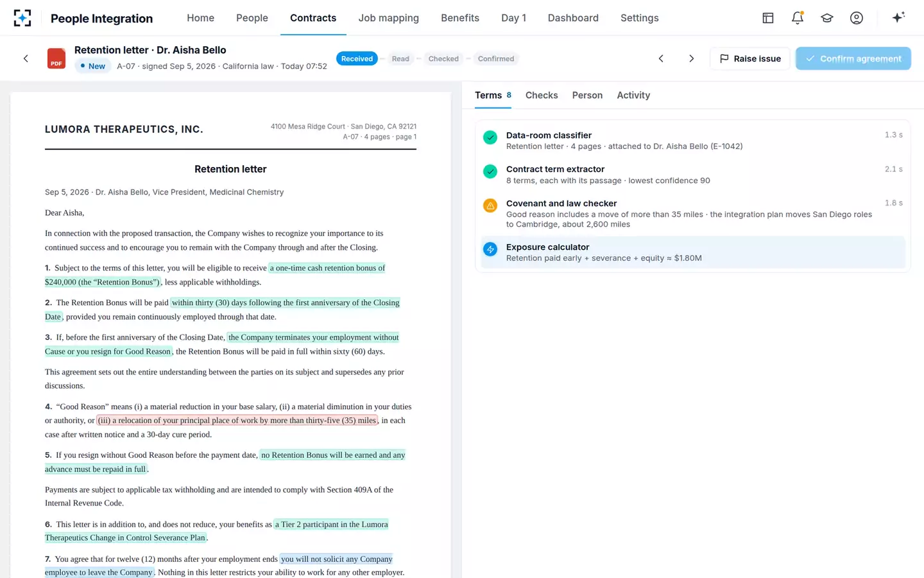Viewport: 924px width, 578px height.
Task: Click red-highlighted relocation thirty-five miles clause
Action: pos(237,421)
